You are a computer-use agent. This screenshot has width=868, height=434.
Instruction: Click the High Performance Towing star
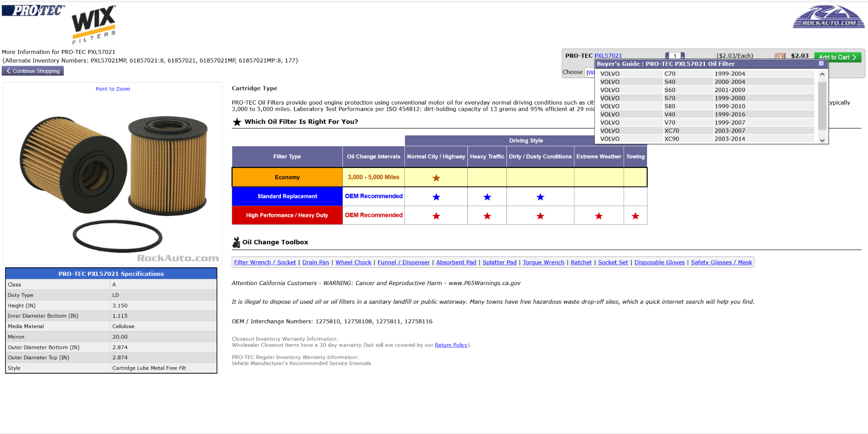coord(635,216)
